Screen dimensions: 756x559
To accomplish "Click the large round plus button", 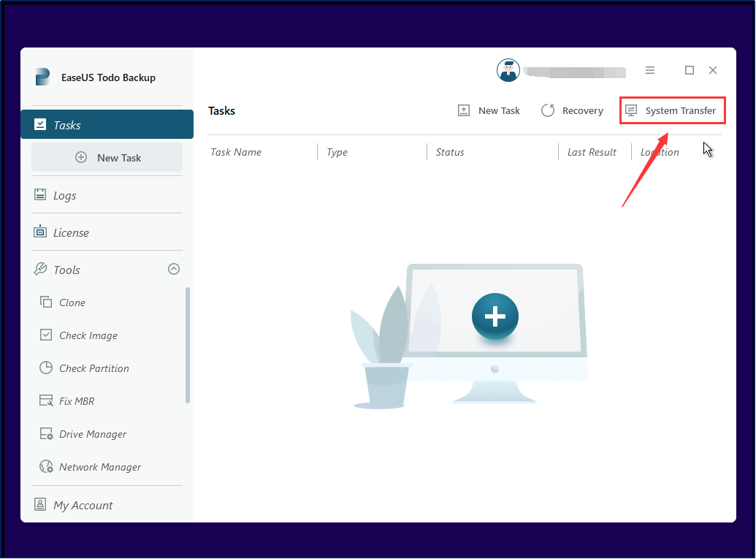I will point(495,316).
